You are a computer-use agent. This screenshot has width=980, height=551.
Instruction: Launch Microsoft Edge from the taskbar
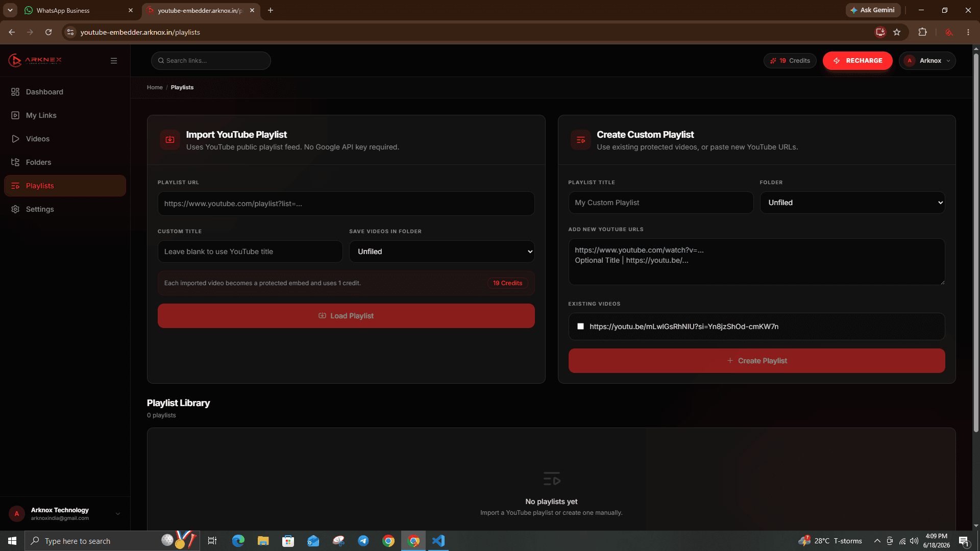[238, 541]
